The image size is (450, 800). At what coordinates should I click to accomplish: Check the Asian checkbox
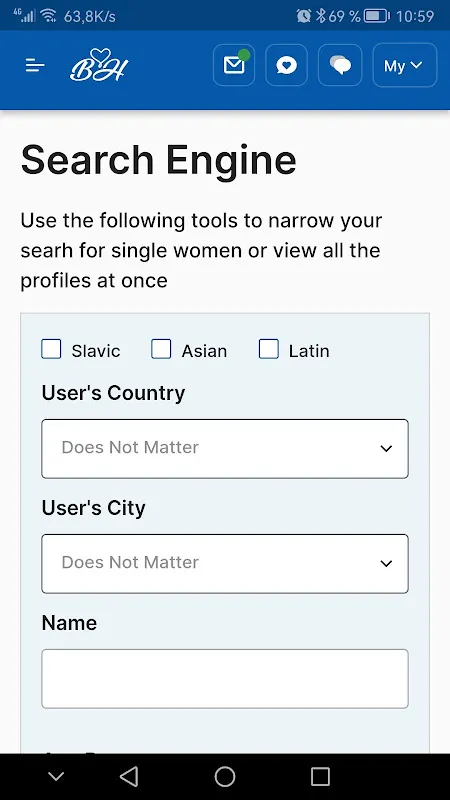[161, 349]
